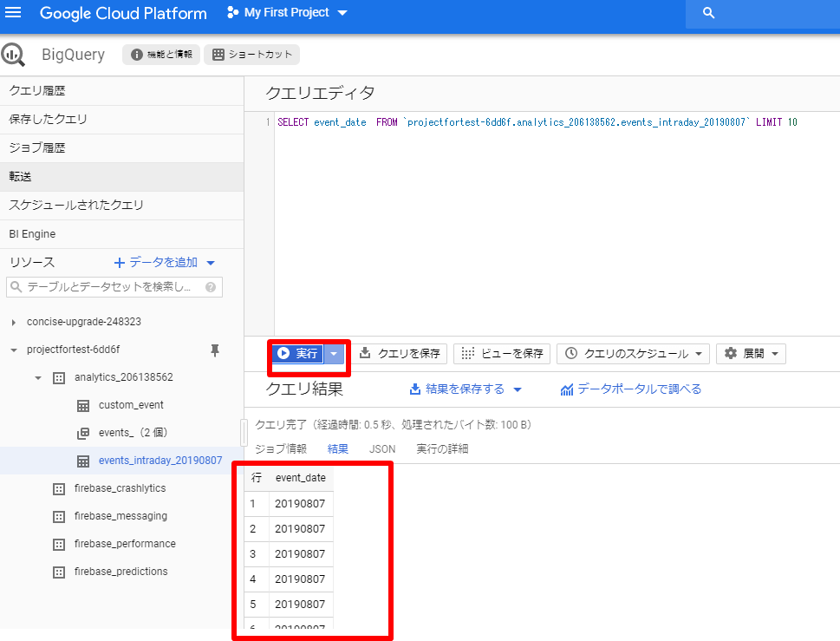Click row 1 event_date value 20190807
The width and height of the screenshot is (840, 641).
300,504
